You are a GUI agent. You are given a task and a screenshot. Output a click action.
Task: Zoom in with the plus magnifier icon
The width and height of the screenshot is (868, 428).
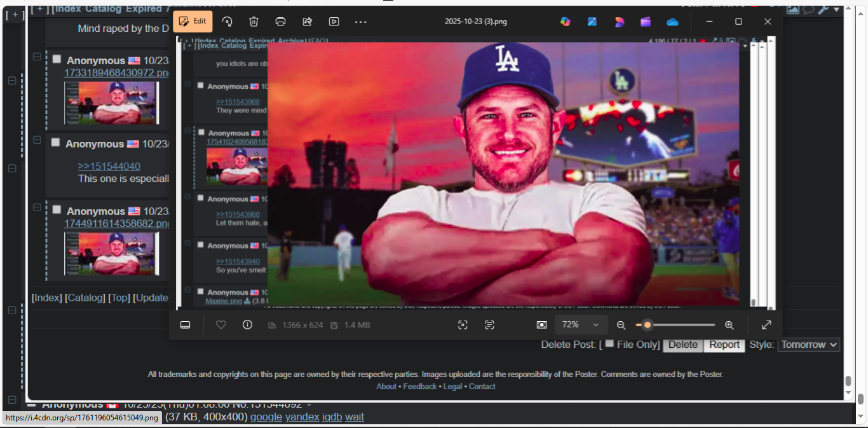click(x=729, y=325)
